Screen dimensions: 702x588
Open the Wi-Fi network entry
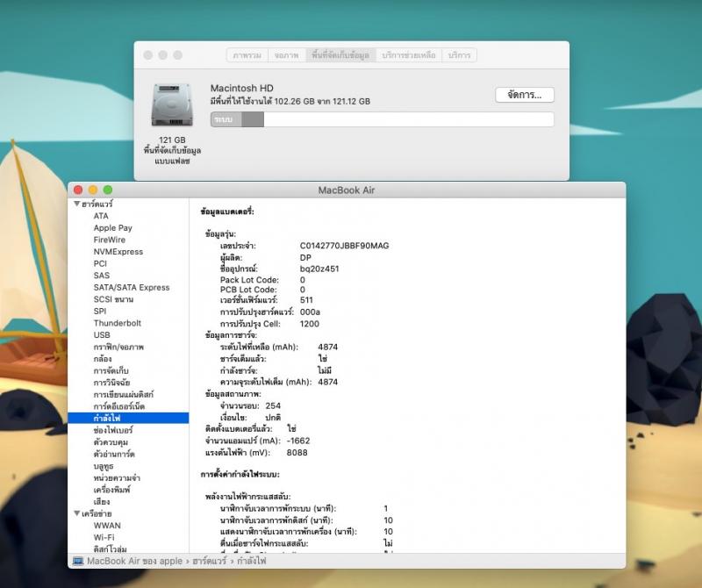point(104,537)
